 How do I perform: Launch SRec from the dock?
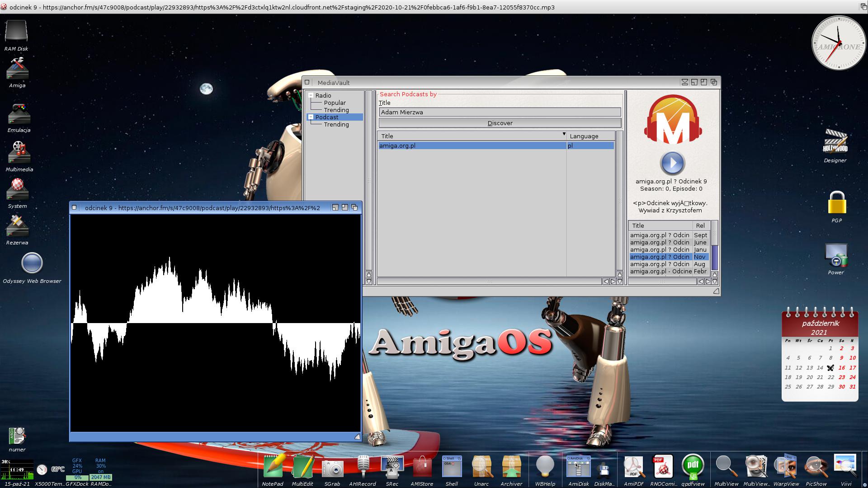pyautogui.click(x=392, y=467)
